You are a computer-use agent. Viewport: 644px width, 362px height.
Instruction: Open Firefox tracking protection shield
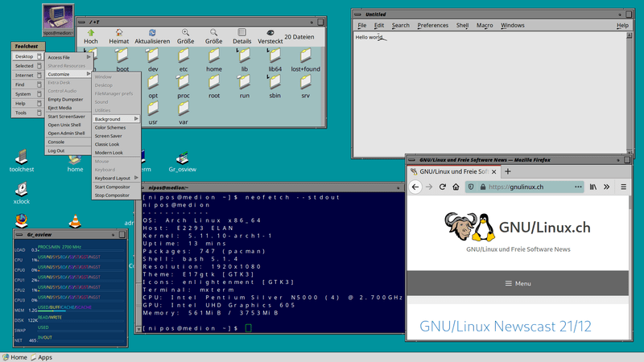coord(471,187)
